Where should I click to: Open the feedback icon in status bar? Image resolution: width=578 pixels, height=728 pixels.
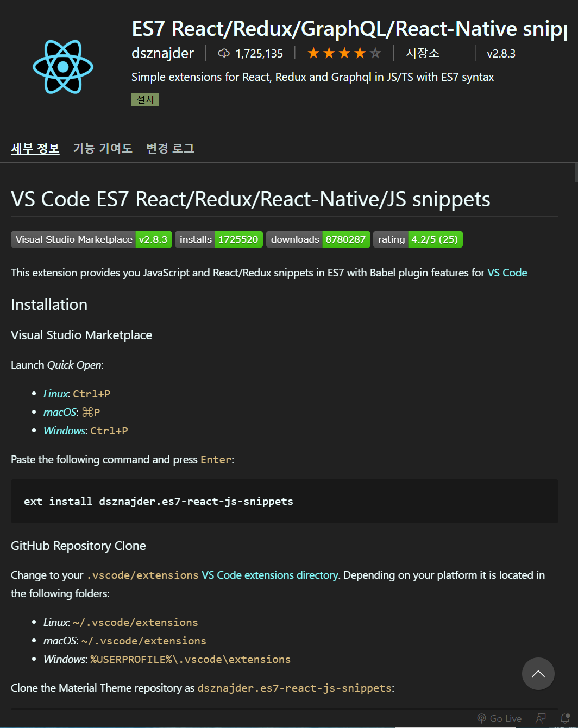click(541, 718)
